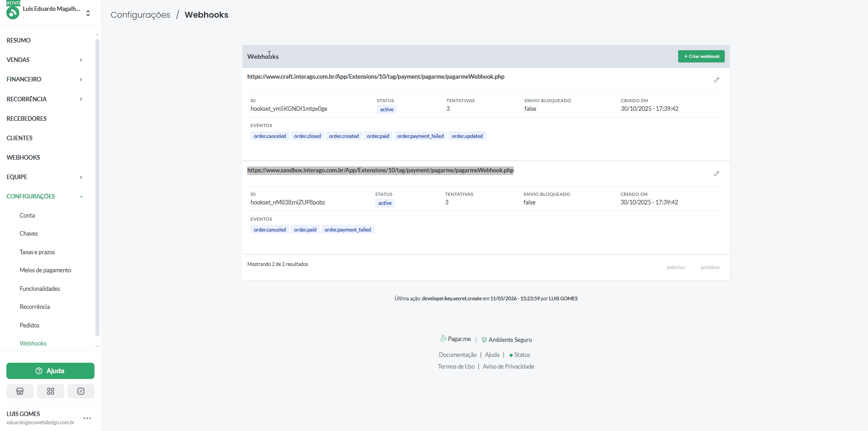Click the green Ajuda button
The width and height of the screenshot is (868, 431).
[x=50, y=371]
